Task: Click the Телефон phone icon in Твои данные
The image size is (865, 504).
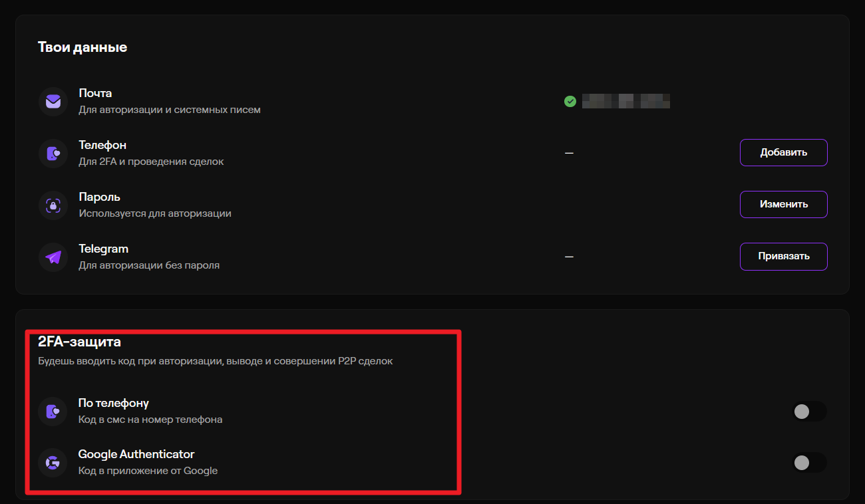Action: (x=53, y=154)
